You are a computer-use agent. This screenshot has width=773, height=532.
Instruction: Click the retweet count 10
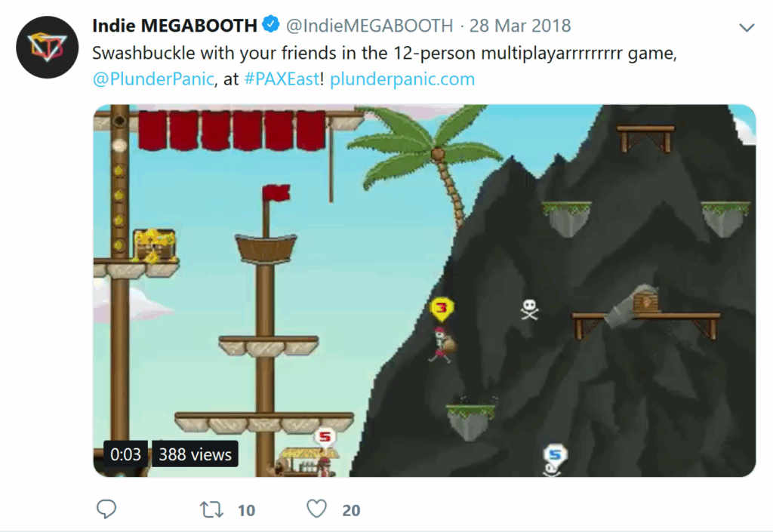247,510
